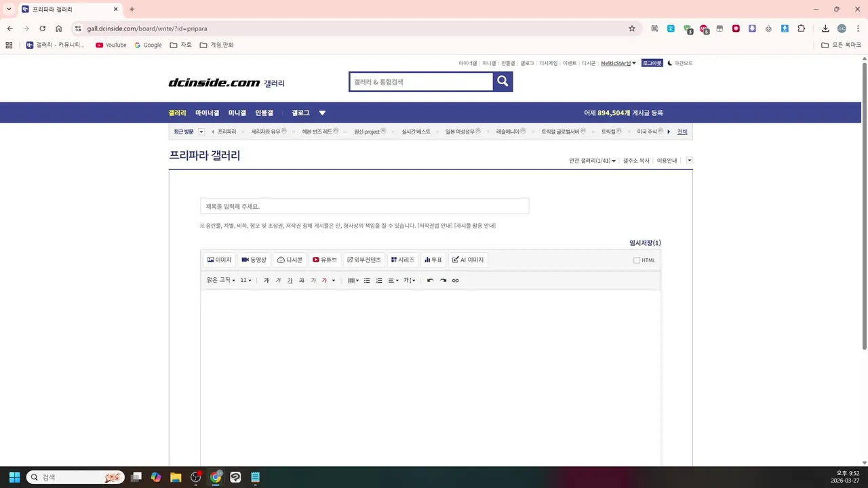
Task: Toggle 야간모드 night mode
Action: click(x=680, y=63)
